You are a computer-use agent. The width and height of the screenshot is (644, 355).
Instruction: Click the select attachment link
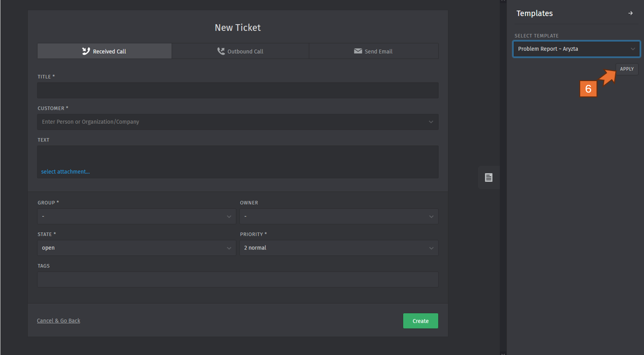click(x=65, y=172)
